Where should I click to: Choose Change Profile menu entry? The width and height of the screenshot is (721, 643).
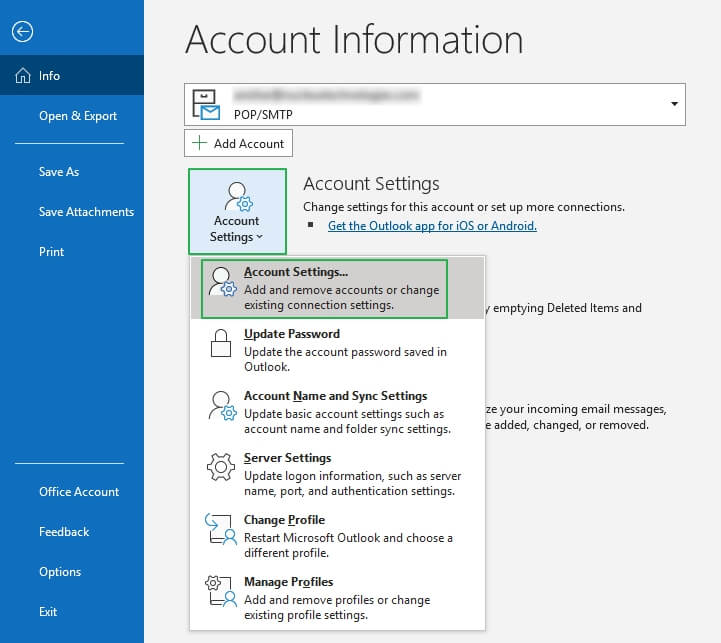pos(337,536)
